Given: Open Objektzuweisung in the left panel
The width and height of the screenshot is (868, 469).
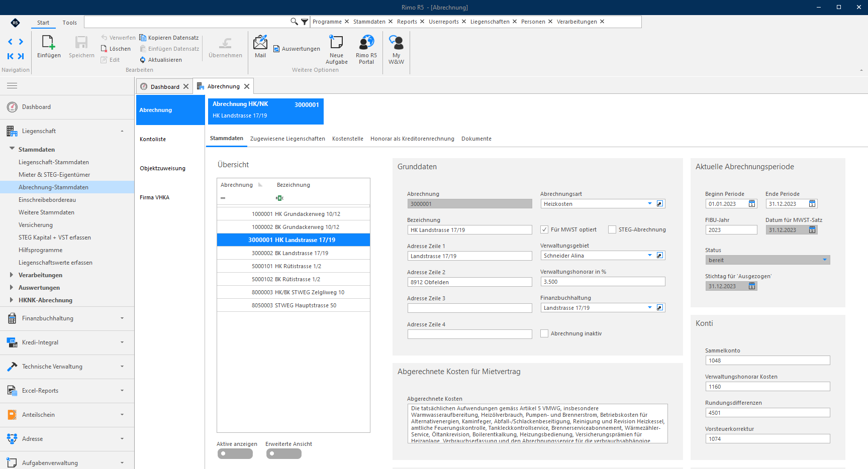Looking at the screenshot, I should (162, 168).
